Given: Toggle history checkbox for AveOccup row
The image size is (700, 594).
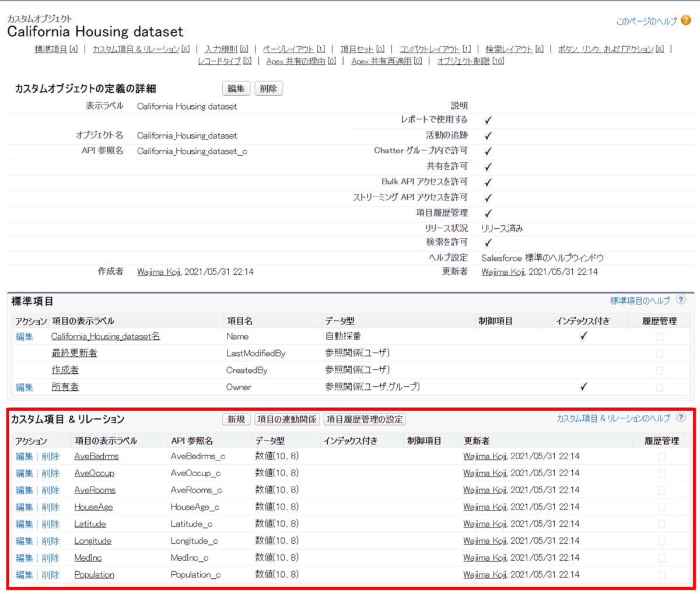Looking at the screenshot, I should 661,473.
